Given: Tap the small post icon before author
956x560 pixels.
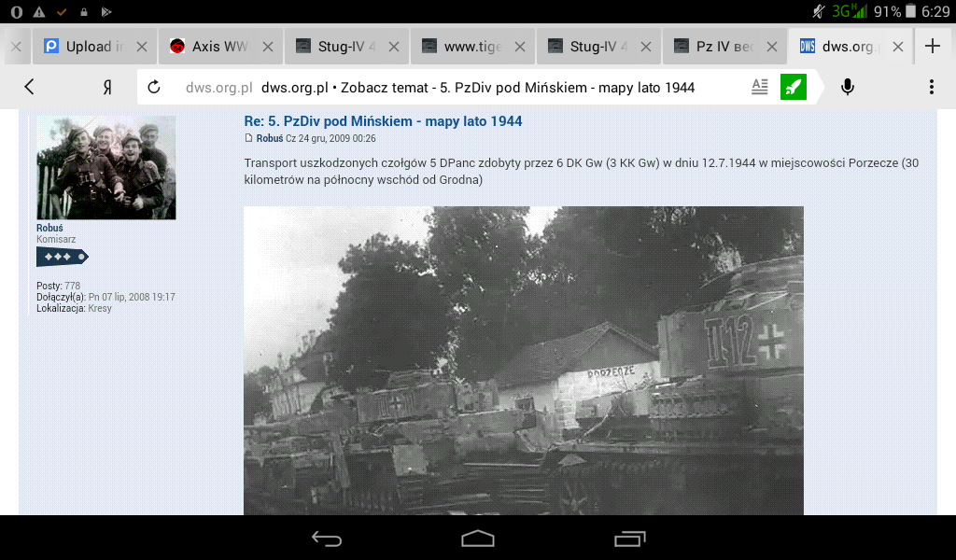Looking at the screenshot, I should 248,138.
